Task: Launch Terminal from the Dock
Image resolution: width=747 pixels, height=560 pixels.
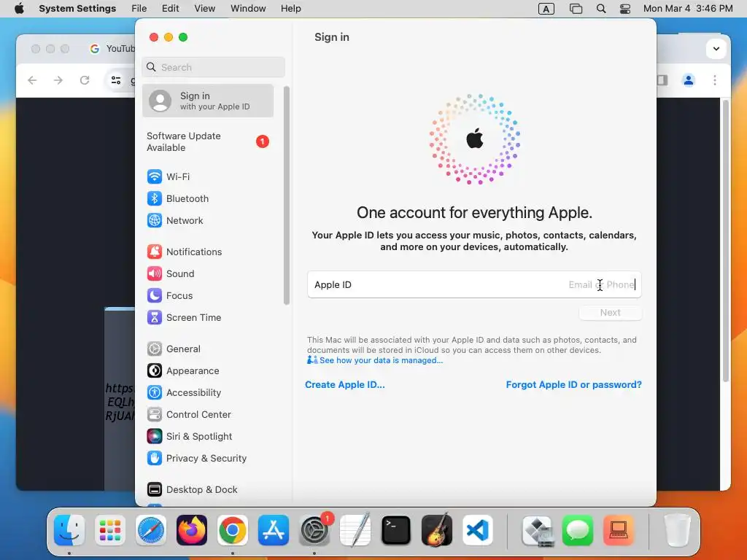Action: pyautogui.click(x=396, y=530)
